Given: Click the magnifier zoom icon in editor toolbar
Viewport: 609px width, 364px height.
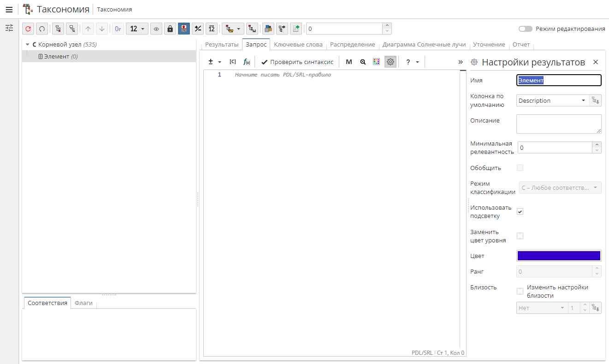Looking at the screenshot, I should click(363, 62).
